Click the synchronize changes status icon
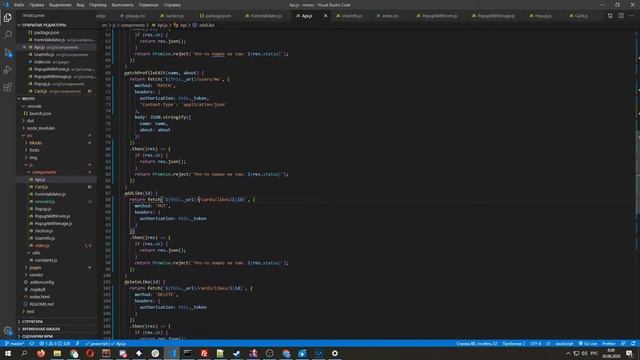640x360 pixels. [x=31, y=344]
